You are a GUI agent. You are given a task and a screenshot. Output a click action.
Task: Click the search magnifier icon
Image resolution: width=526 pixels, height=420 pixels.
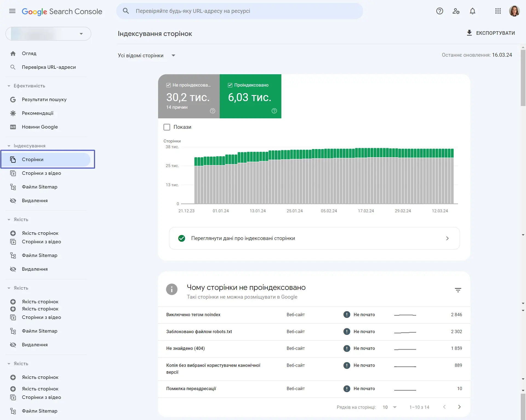[x=126, y=11]
